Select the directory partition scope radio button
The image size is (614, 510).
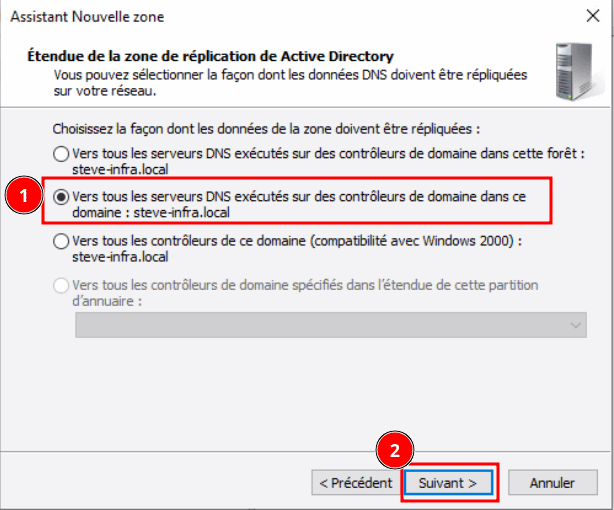pyautogui.click(x=62, y=285)
